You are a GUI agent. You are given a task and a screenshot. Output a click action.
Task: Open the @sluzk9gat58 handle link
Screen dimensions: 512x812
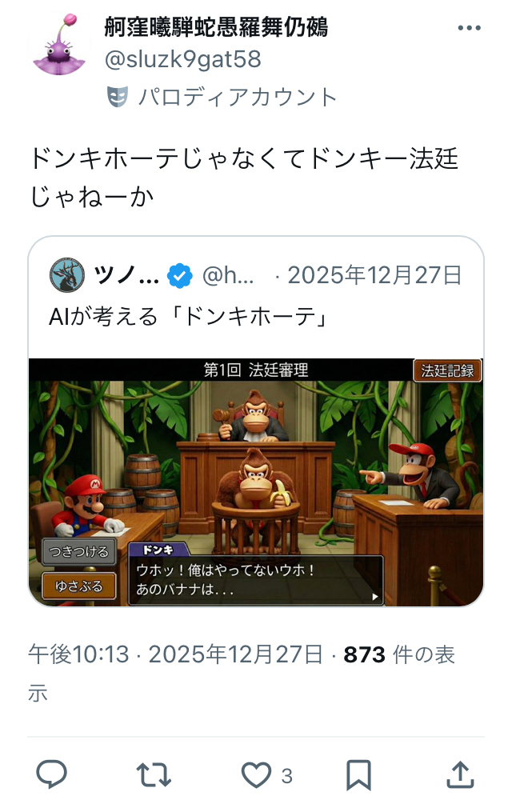(x=183, y=59)
